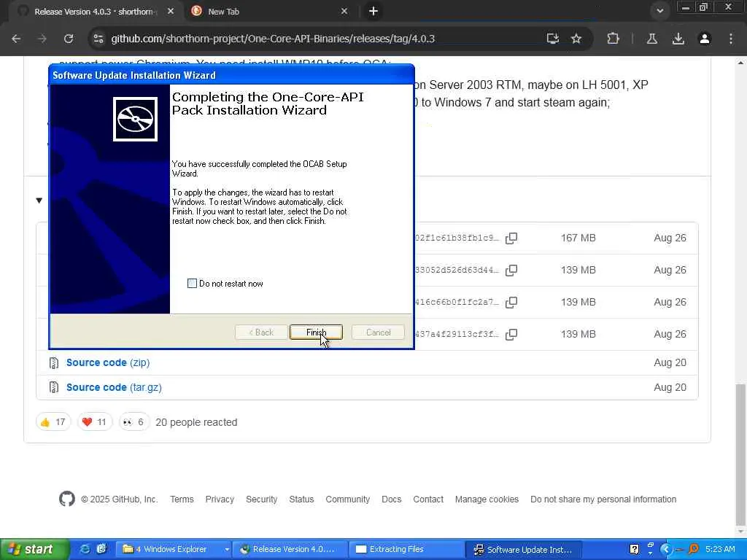Click the GitHub logo in the footer

tap(66, 499)
